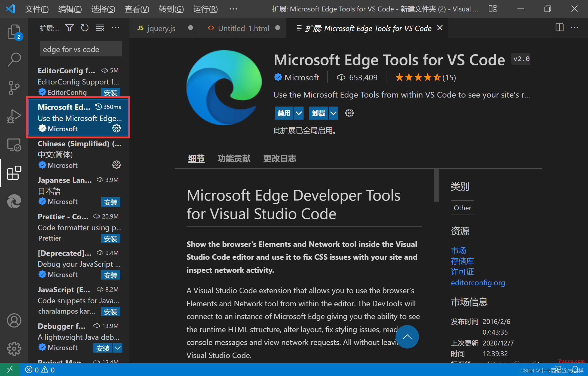Viewport: 588px width, 376px height.
Task: Expand the 禁用 (Disable) dropdown arrow
Action: coord(299,113)
